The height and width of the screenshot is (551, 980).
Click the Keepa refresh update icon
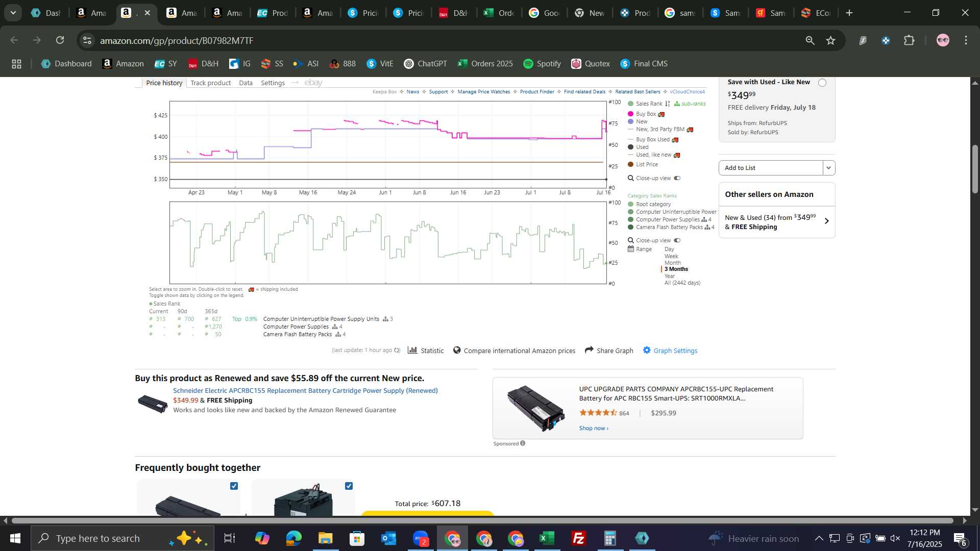(x=397, y=350)
